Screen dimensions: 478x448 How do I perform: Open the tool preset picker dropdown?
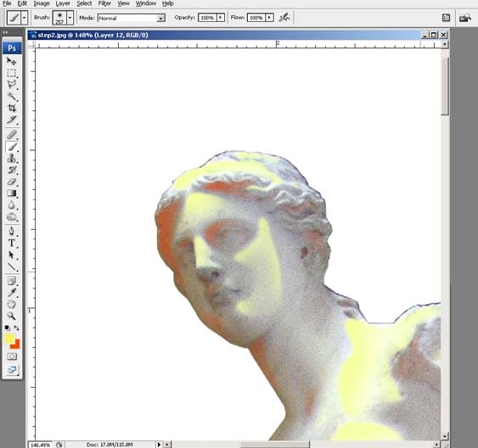[x=24, y=18]
